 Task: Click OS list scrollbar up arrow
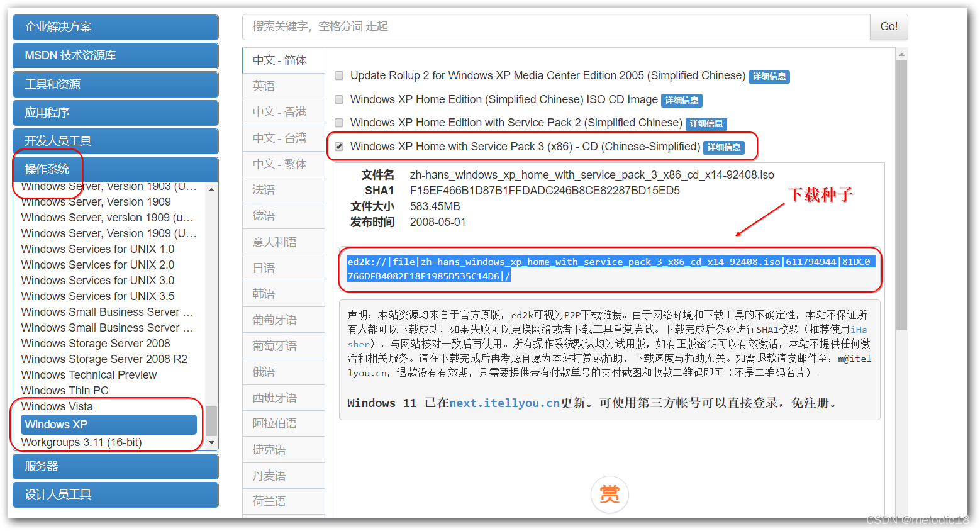[x=211, y=189]
